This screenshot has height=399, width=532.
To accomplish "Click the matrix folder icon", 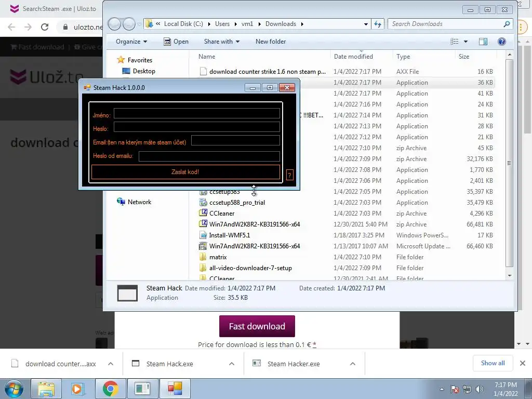I will click(x=203, y=257).
